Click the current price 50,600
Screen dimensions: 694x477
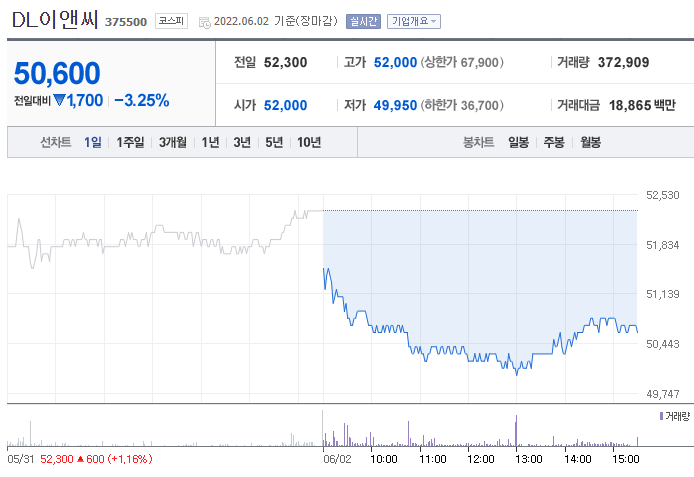click(x=57, y=73)
